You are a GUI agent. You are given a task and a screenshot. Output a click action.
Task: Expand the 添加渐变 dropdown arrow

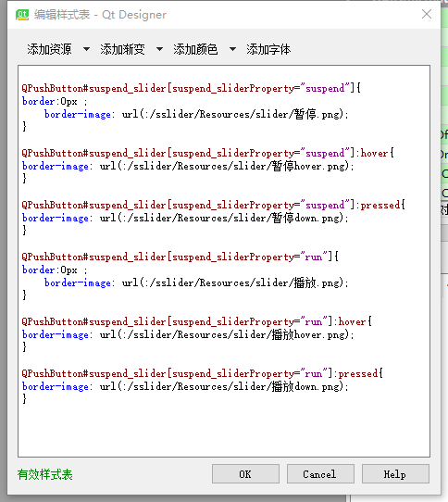click(x=159, y=49)
